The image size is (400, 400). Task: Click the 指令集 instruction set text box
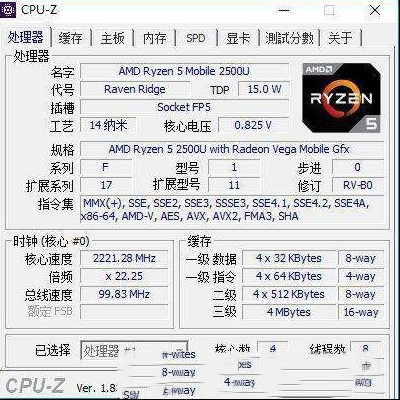tap(232, 210)
